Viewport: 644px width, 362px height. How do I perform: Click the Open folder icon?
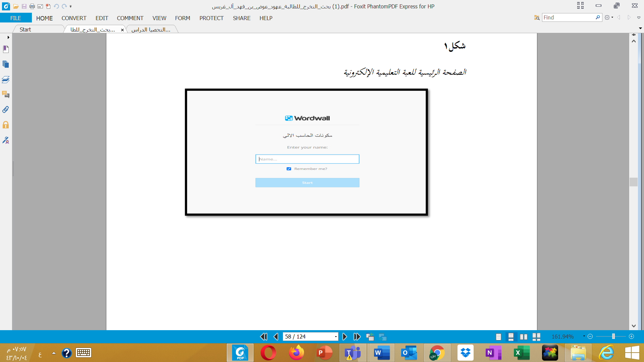[x=16, y=6]
